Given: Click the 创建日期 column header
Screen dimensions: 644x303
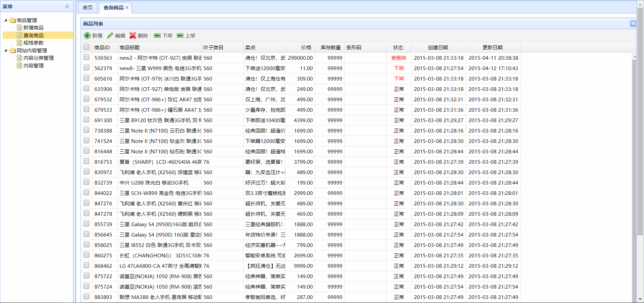Looking at the screenshot, I should pos(438,47).
